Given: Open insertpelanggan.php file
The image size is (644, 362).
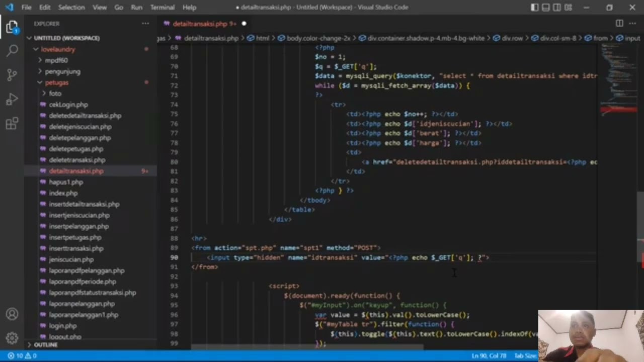Looking at the screenshot, I should tap(78, 226).
